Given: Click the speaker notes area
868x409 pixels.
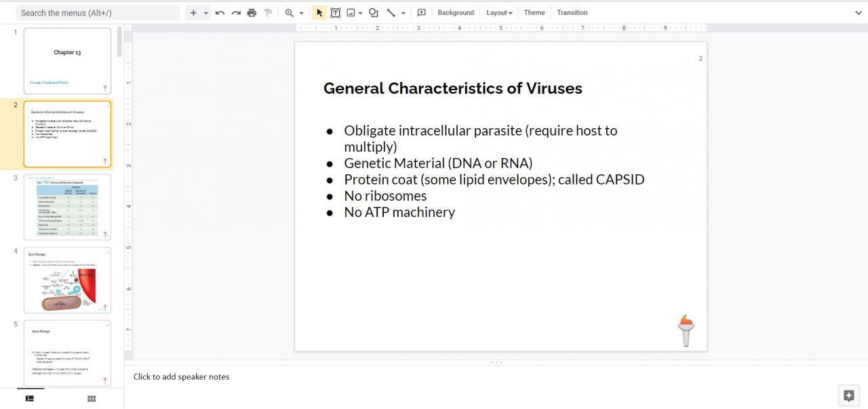Looking at the screenshot, I should tap(496, 377).
